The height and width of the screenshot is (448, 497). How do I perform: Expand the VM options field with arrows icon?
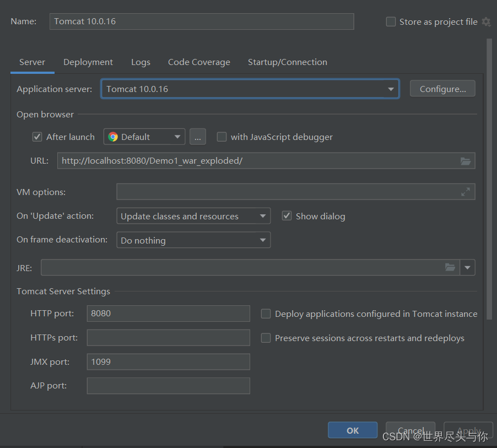click(x=465, y=192)
